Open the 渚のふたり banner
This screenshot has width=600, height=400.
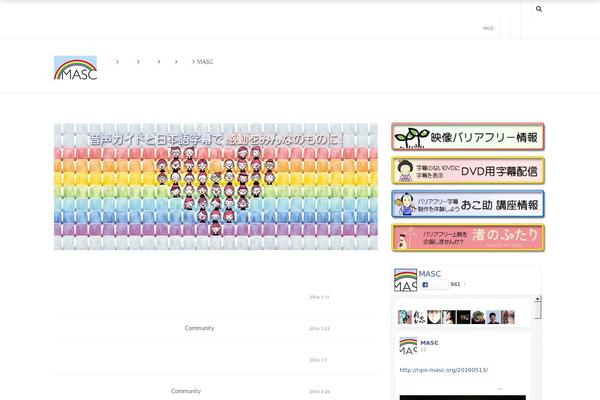pyautogui.click(x=468, y=238)
